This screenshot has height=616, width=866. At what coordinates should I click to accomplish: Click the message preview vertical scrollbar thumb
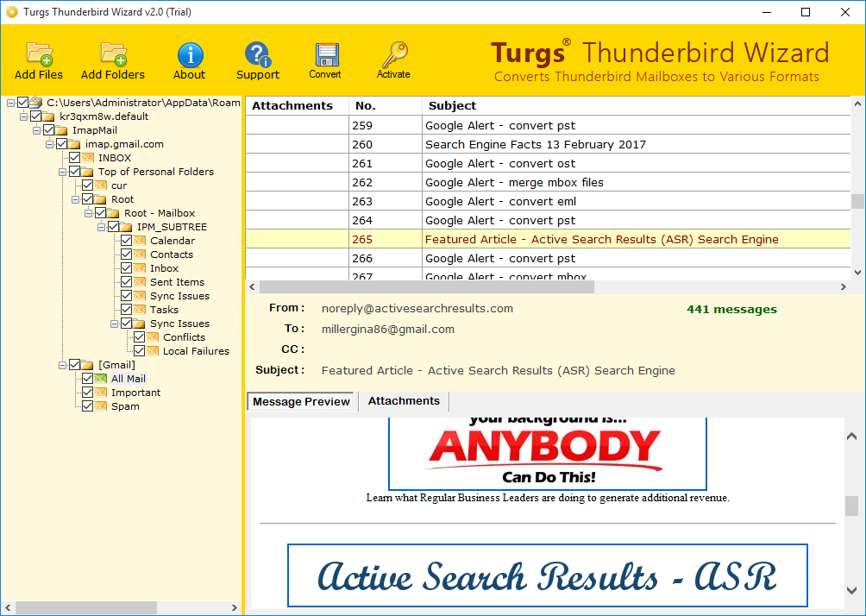pyautogui.click(x=851, y=506)
